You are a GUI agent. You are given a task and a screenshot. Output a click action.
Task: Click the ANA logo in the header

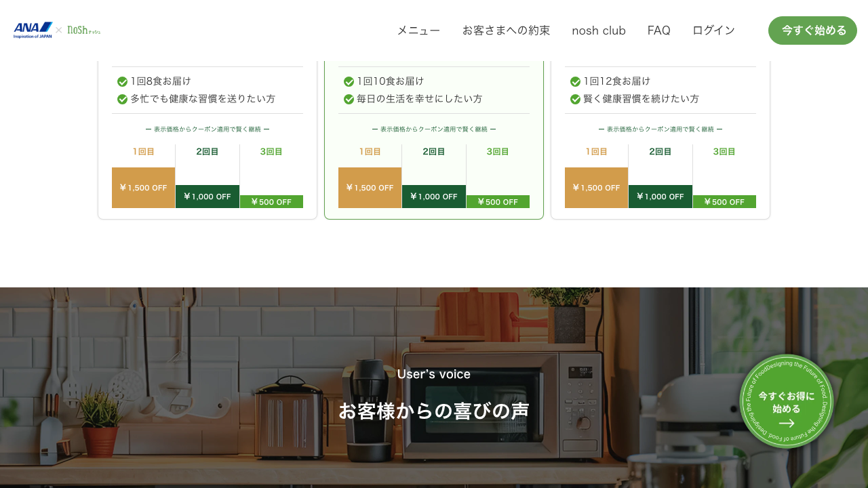click(33, 30)
